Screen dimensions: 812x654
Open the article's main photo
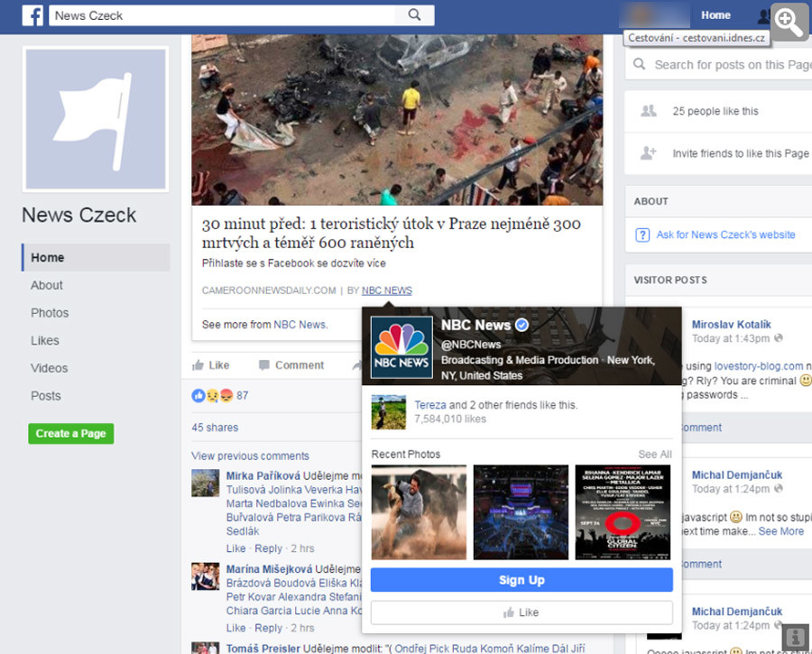tap(397, 120)
